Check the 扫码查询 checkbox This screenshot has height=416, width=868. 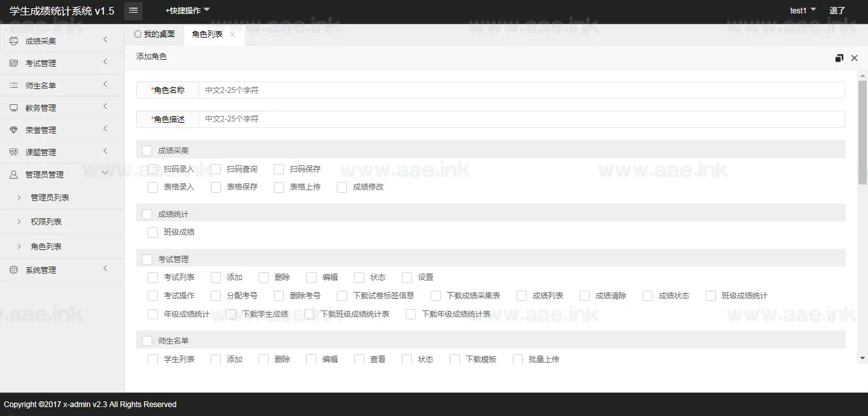(216, 169)
